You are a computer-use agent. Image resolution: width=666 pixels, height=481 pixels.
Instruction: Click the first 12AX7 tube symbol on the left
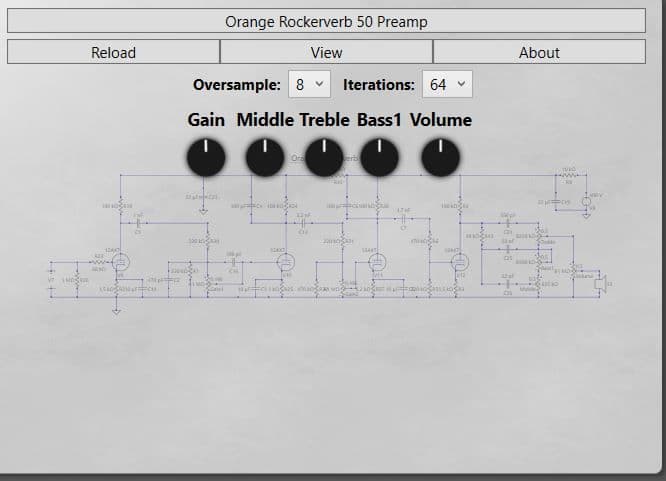click(x=120, y=262)
